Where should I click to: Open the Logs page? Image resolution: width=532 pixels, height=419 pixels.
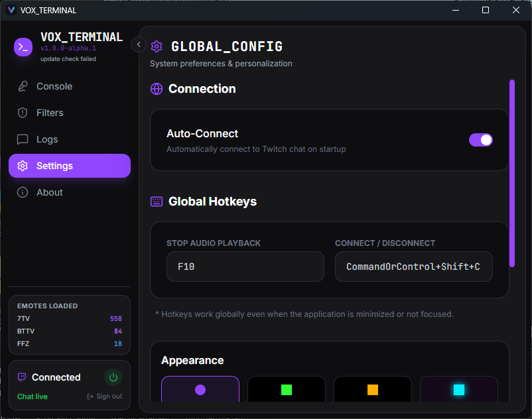pos(70,139)
